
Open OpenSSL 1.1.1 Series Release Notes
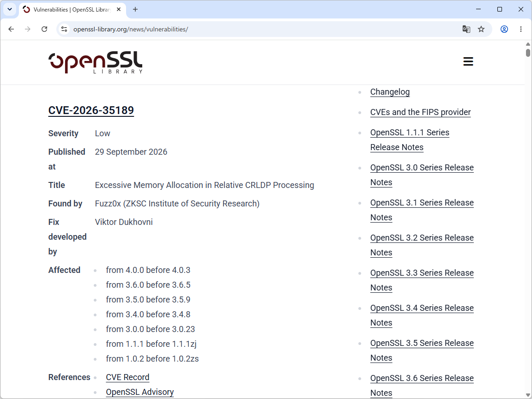pos(410,140)
